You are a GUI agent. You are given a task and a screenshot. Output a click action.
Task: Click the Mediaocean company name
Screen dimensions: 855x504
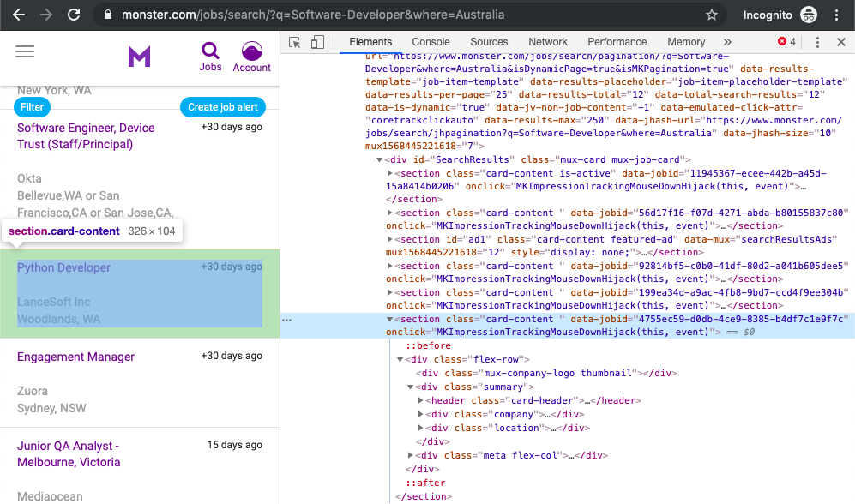tap(50, 496)
